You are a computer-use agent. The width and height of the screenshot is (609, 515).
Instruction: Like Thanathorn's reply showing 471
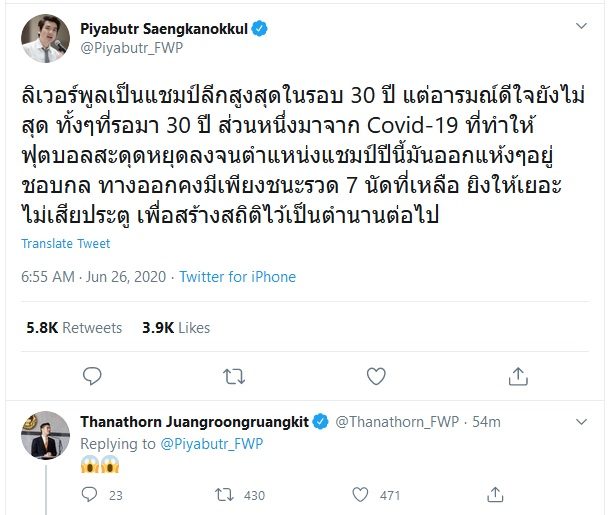point(360,495)
